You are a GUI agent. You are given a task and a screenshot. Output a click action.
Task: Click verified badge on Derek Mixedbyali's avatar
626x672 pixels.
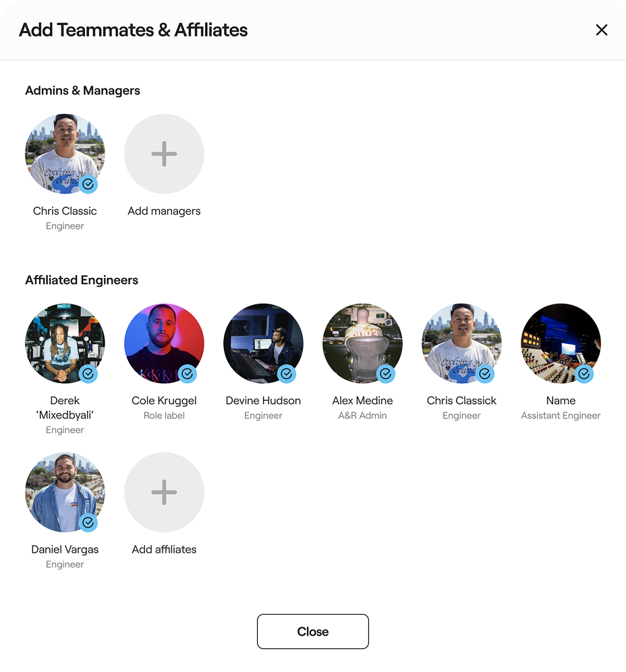88,374
